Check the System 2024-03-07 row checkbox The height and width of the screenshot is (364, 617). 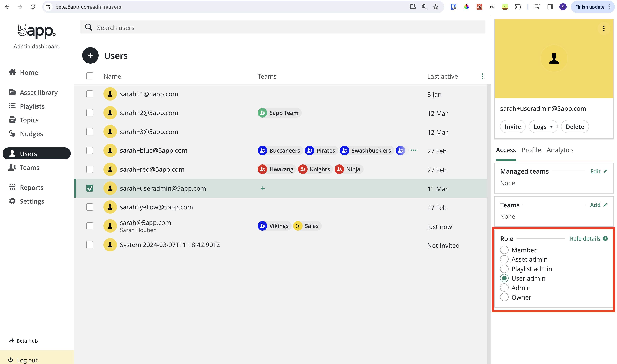coord(90,245)
